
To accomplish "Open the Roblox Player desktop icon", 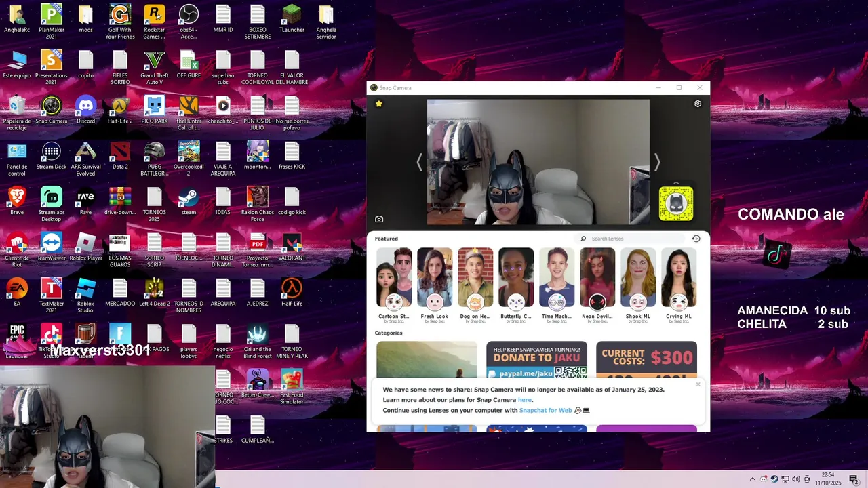I will click(85, 247).
